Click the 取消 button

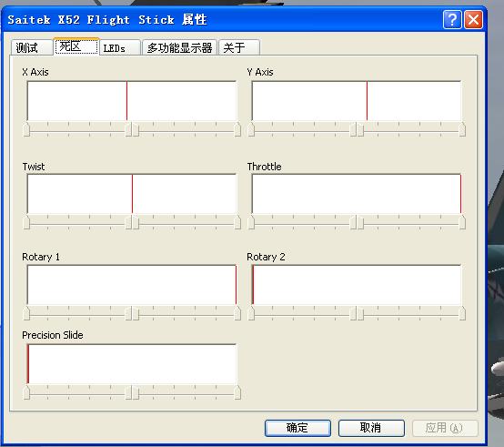(371, 428)
